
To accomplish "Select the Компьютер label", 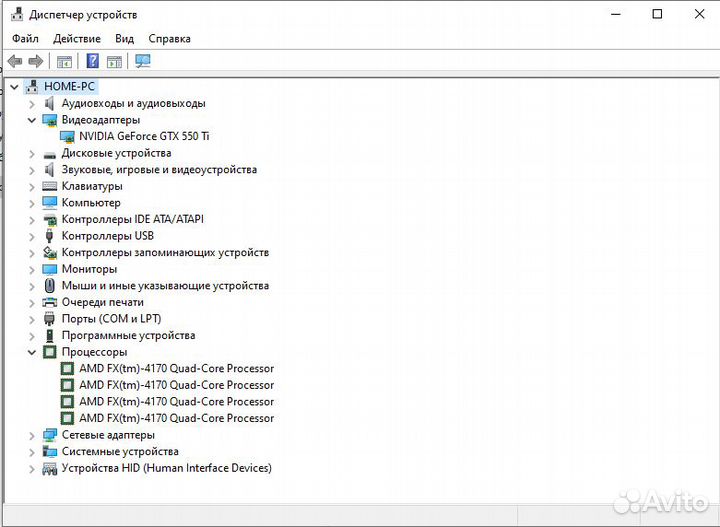I will click(91, 203).
